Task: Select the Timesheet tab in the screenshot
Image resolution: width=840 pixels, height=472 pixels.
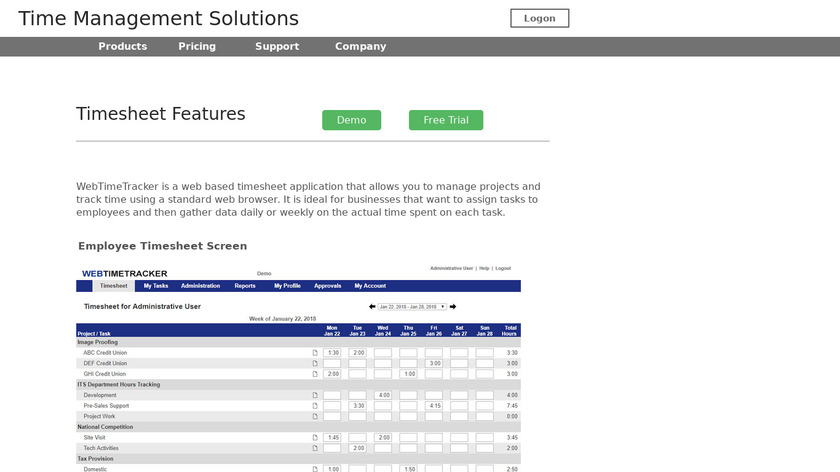Action: [114, 286]
